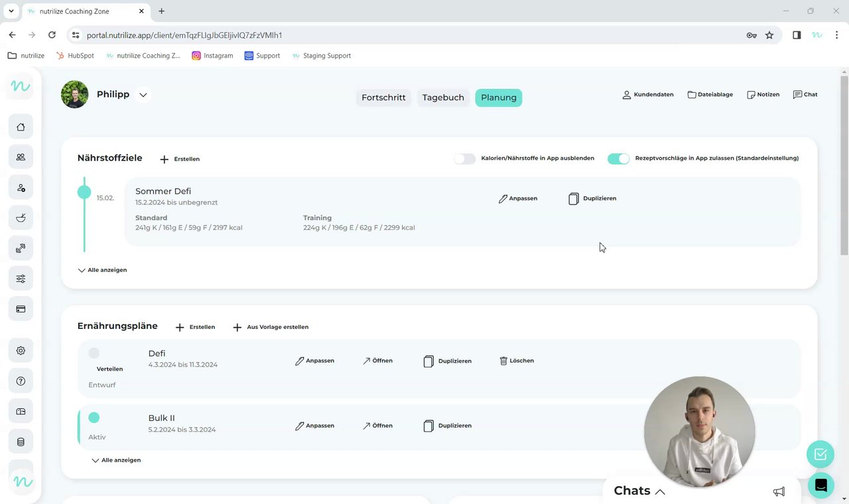Open the client Chat
Image resolution: width=849 pixels, height=504 pixels.
(805, 95)
